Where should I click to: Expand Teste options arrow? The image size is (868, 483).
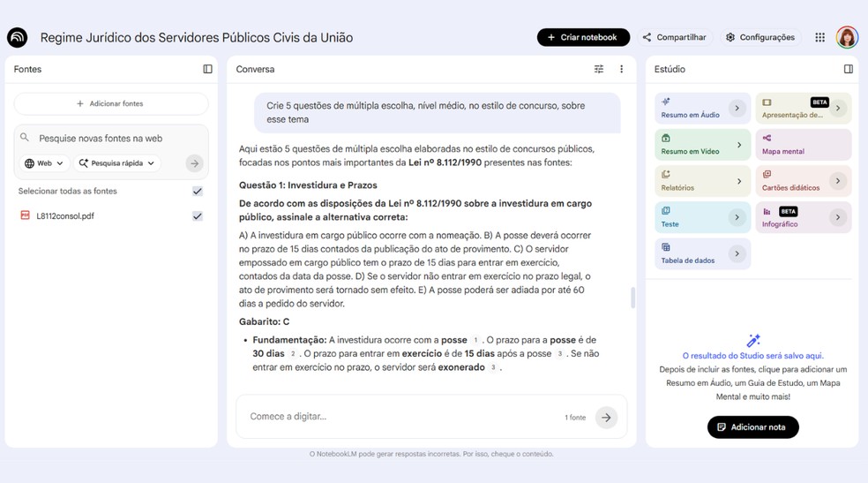point(737,217)
